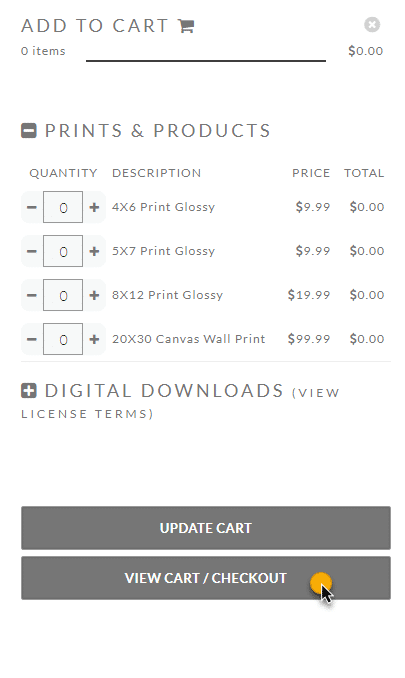The image size is (405, 678).
Task: Click the shopping cart icon
Action: 186,26
